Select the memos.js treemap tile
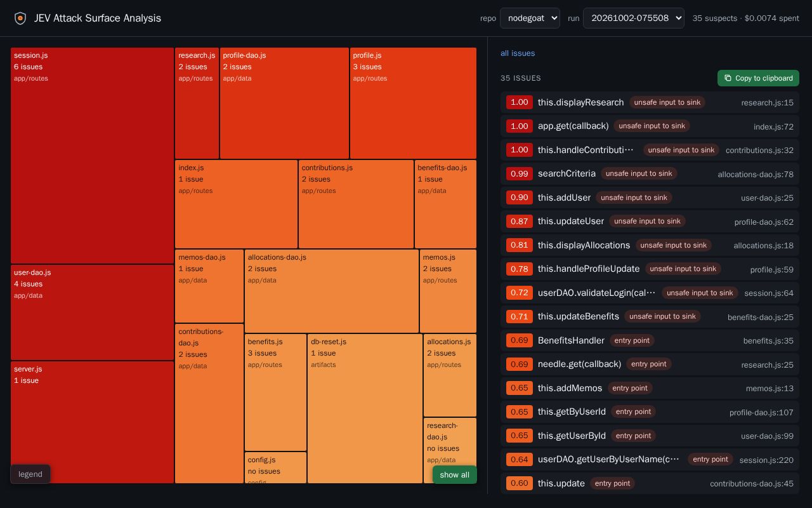812x508 pixels. click(448, 291)
